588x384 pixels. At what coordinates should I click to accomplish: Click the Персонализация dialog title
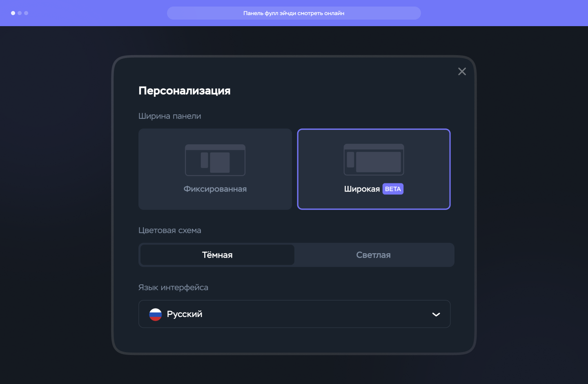[x=184, y=91]
